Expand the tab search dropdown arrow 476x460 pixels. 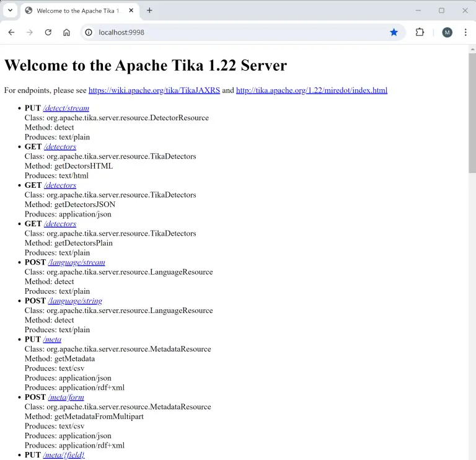[10, 11]
